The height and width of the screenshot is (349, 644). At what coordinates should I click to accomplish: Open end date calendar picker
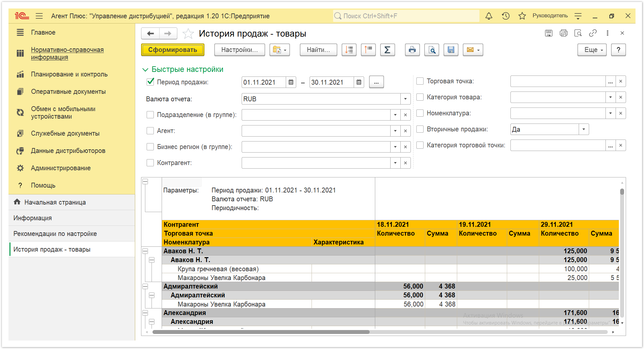(x=359, y=82)
